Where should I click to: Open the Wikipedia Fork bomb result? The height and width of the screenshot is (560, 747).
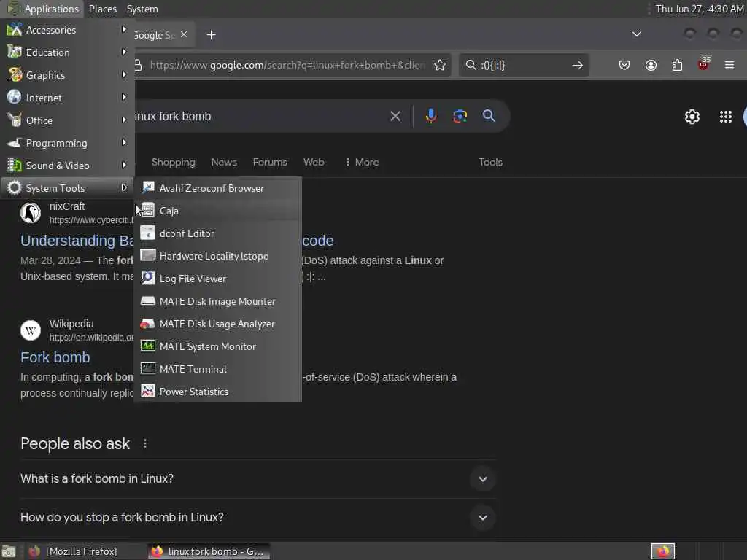(55, 357)
